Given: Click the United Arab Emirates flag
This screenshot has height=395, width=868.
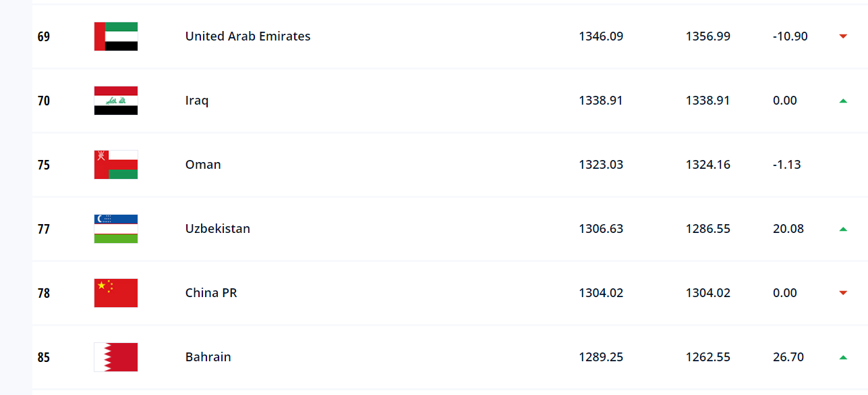Looking at the screenshot, I should click(x=116, y=36).
